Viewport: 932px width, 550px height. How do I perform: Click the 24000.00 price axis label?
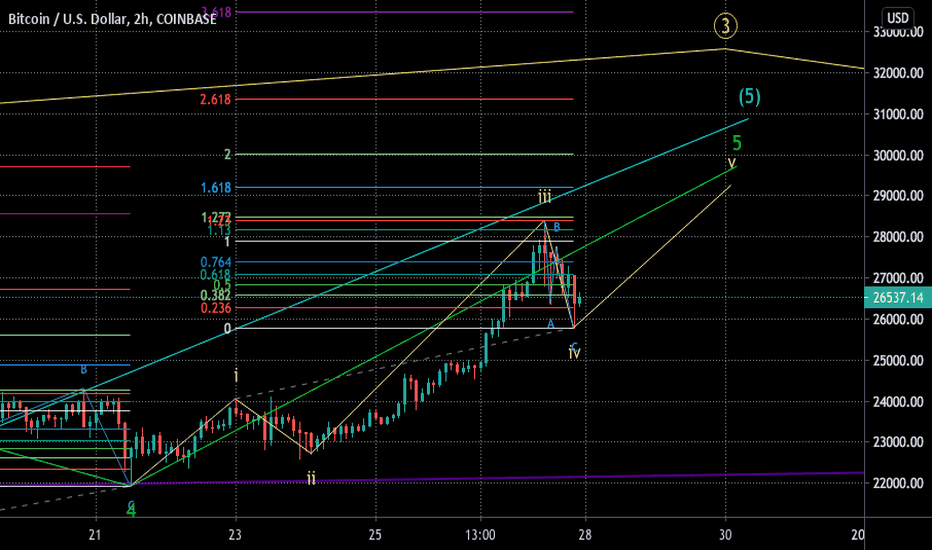pos(898,402)
